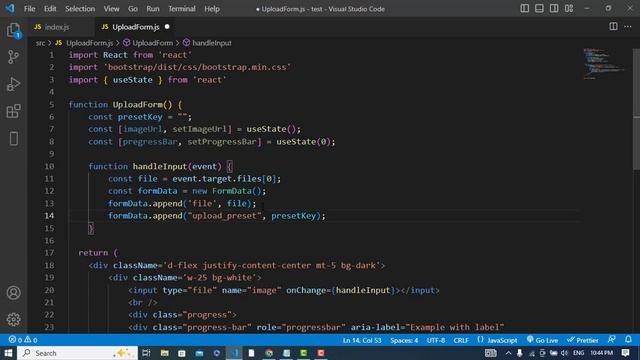Change file encoding UTF-8

pyautogui.click(x=436, y=340)
